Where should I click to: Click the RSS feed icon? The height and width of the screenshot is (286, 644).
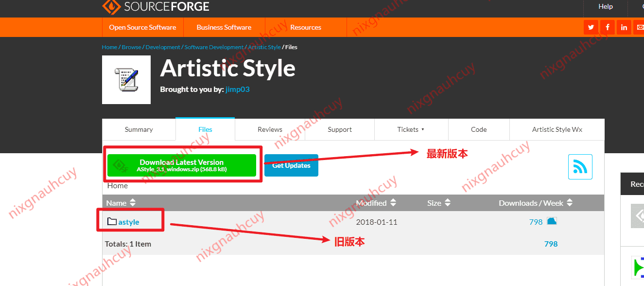pyautogui.click(x=580, y=167)
